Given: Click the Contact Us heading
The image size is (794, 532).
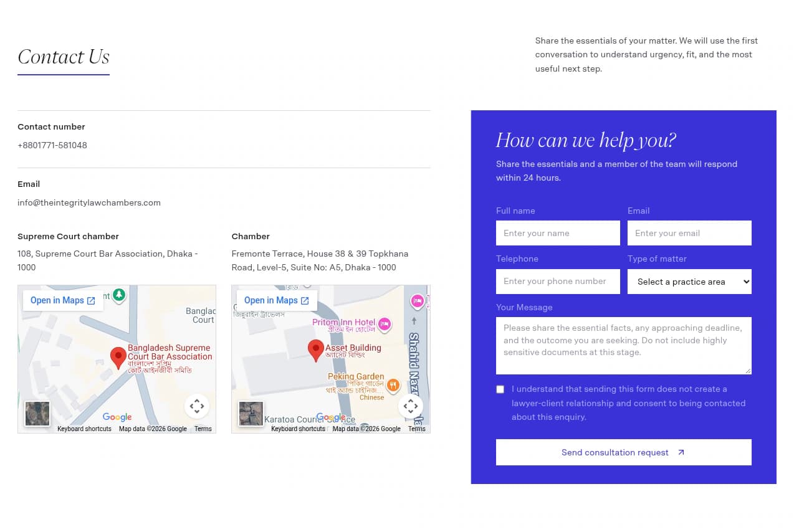Looking at the screenshot, I should pos(64,57).
